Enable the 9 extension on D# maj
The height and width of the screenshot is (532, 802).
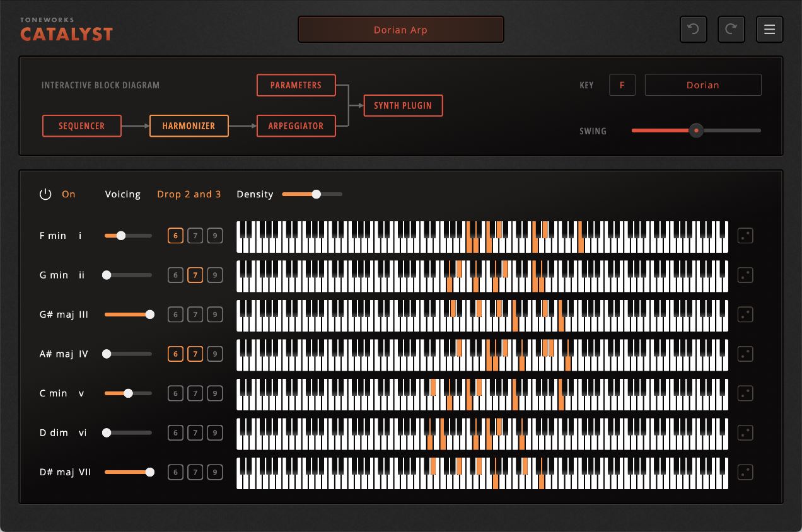(215, 472)
